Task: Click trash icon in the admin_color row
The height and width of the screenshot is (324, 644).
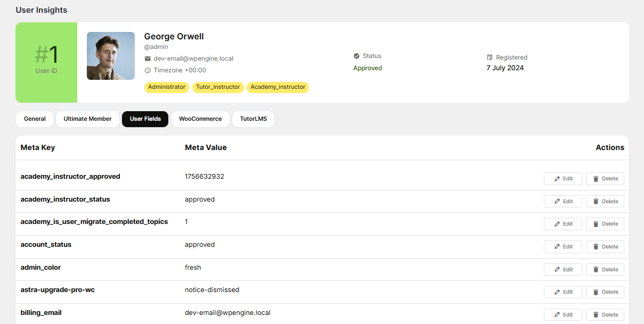Action: 596,270
